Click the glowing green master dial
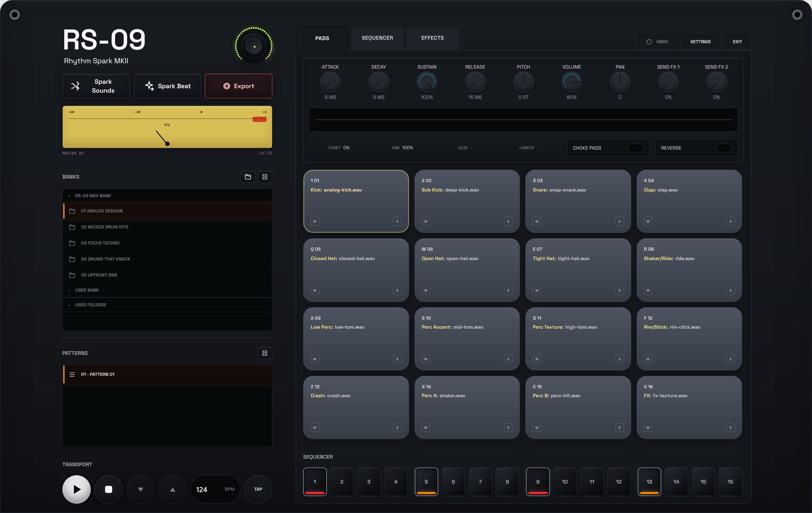 [x=254, y=46]
